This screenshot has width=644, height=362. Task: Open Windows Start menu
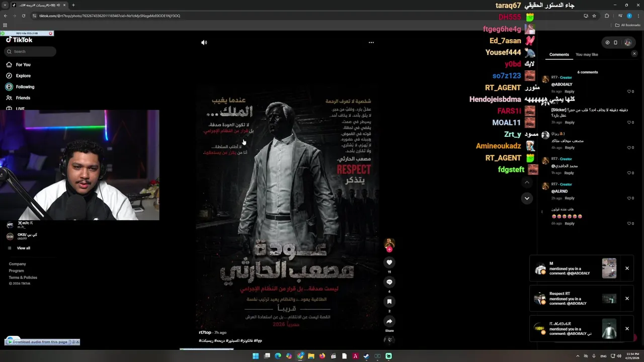[256, 356]
